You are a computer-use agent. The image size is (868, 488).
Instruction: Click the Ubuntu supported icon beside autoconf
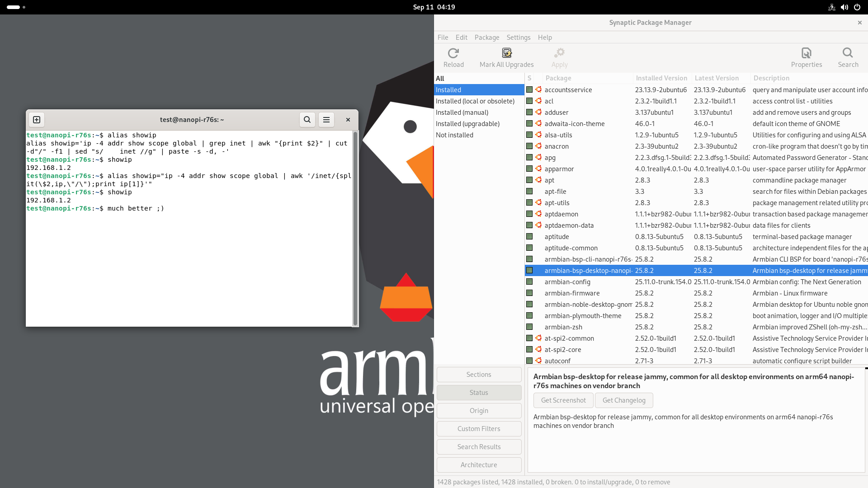pos(538,361)
